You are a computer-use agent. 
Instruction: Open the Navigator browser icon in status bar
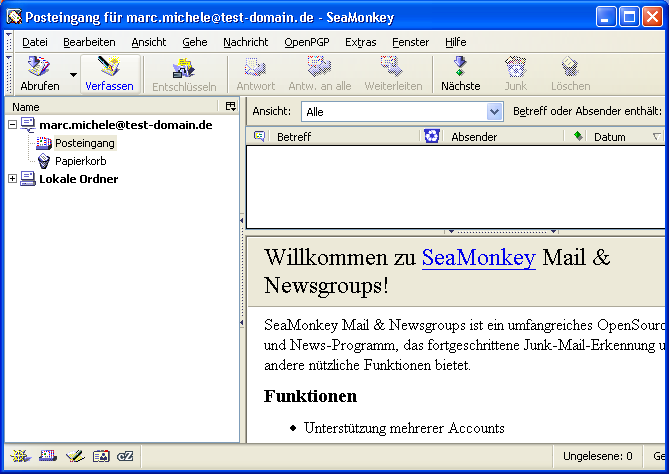pyautogui.click(x=21, y=456)
